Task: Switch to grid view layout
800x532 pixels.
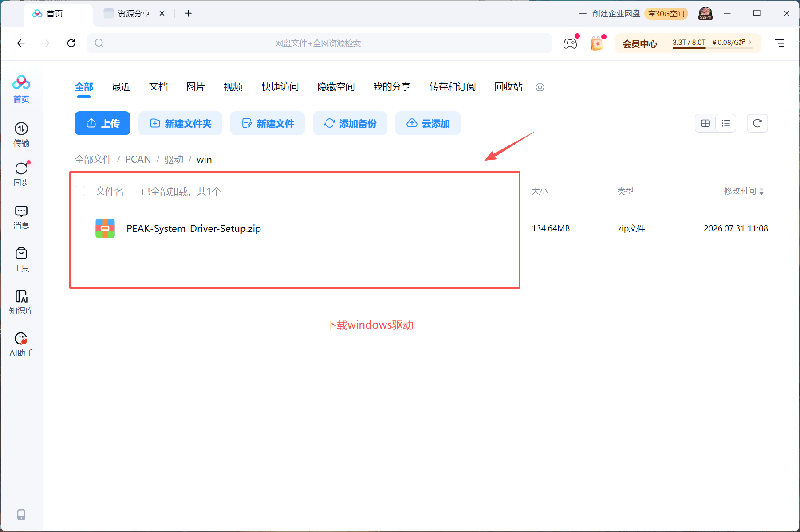Action: pyautogui.click(x=705, y=123)
